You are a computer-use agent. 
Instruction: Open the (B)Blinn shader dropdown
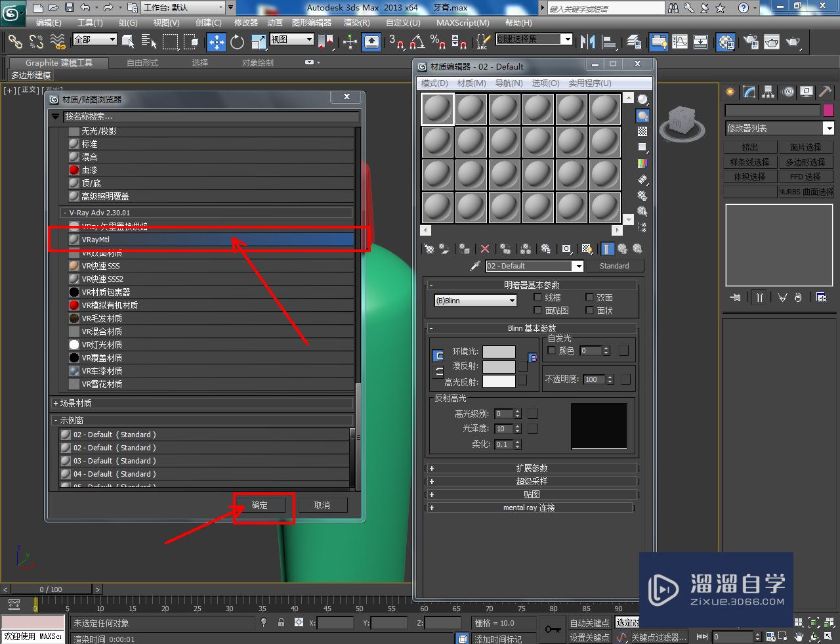(x=475, y=301)
